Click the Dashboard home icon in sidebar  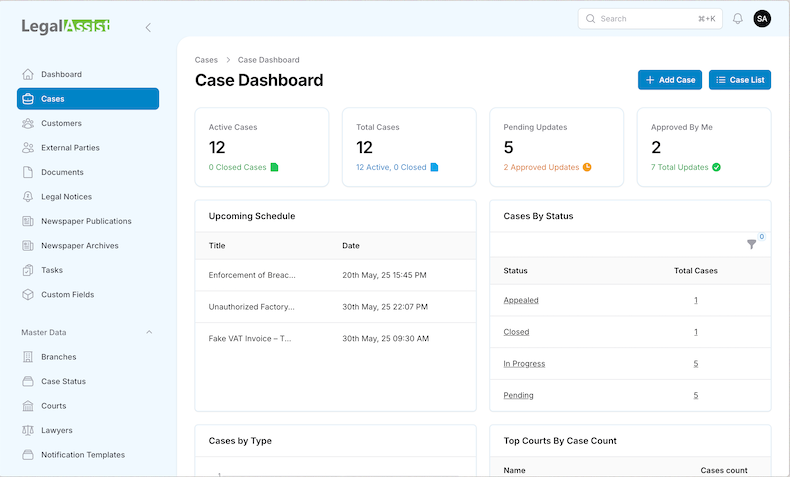coord(28,74)
